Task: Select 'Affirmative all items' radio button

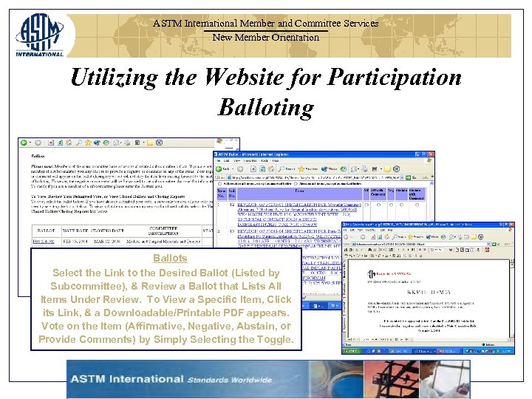Action: 220,184
